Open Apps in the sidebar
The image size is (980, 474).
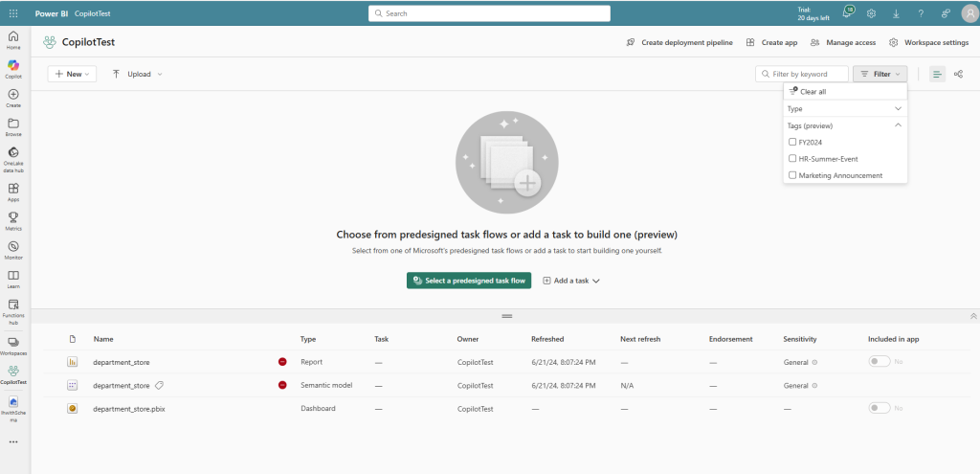(13, 192)
